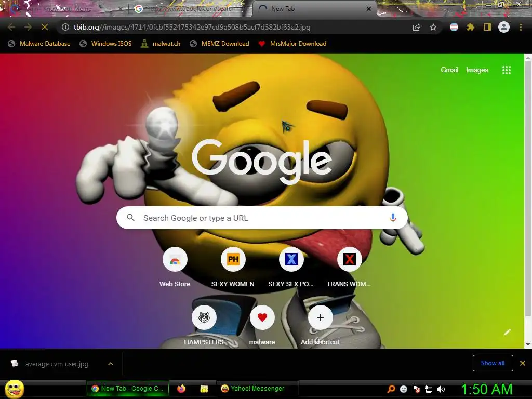The image size is (532, 399).
Task: Click the round white tray icon
Action: (403, 389)
